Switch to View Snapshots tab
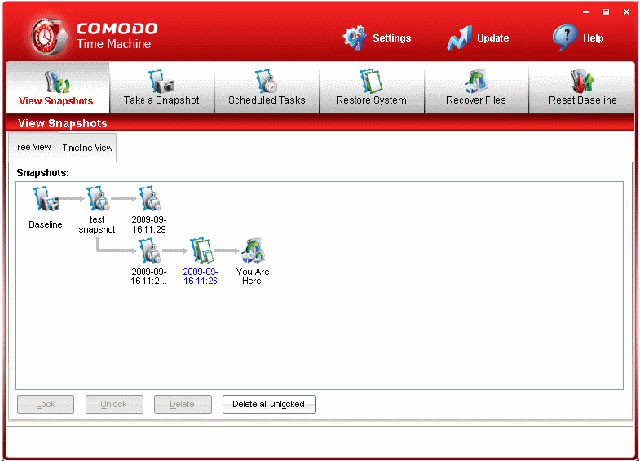Screen dimensions: 640x461 coord(57,88)
